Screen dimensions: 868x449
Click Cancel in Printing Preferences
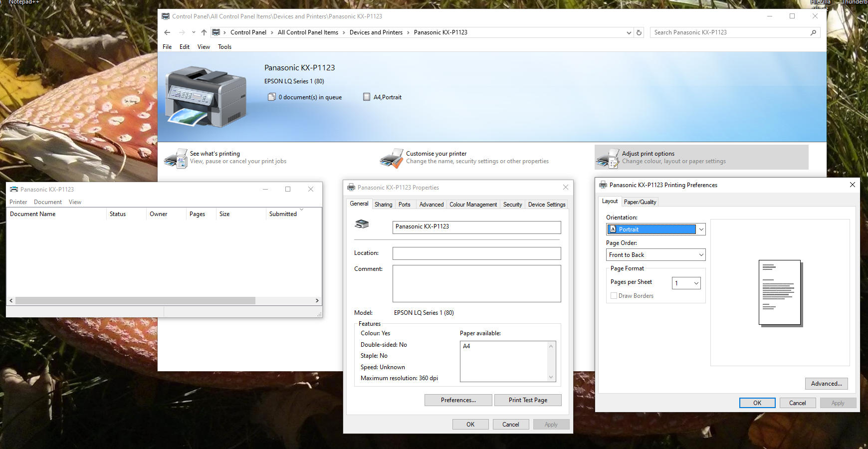click(797, 403)
